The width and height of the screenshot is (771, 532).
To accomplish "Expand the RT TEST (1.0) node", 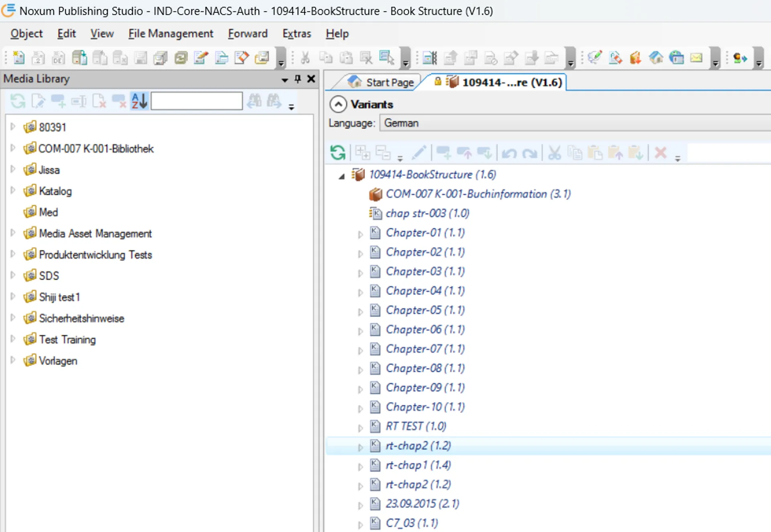I will [360, 428].
